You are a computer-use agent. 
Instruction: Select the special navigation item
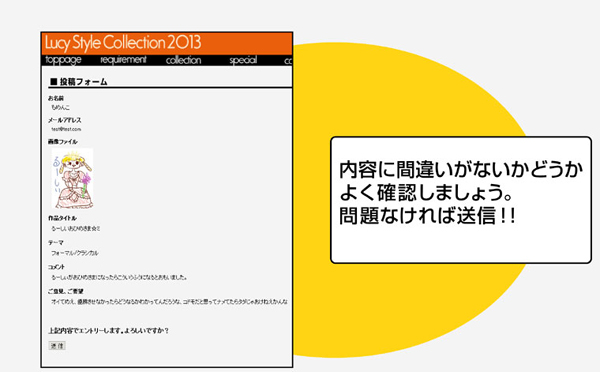point(243,60)
